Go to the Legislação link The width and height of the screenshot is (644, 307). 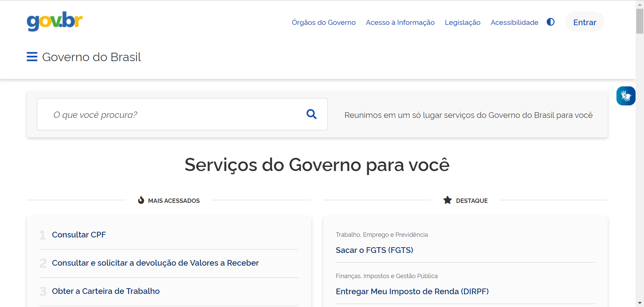click(462, 23)
